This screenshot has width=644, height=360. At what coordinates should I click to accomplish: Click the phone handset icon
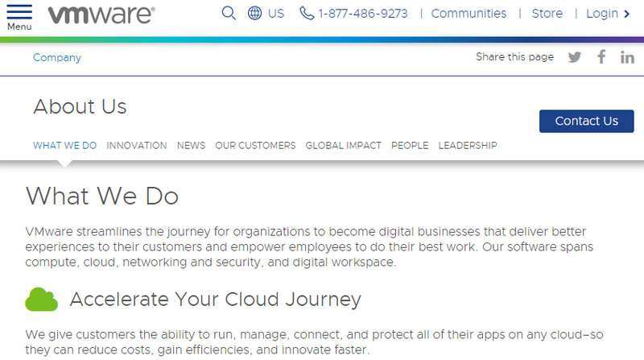[x=307, y=14]
